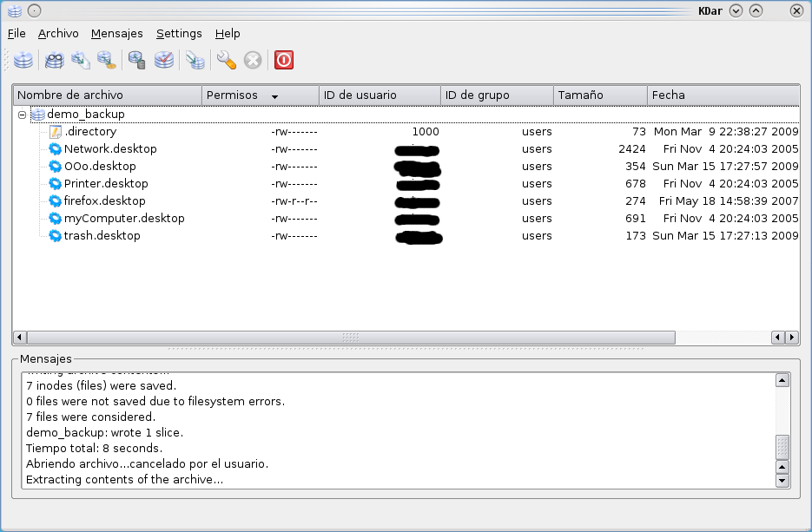Click the red power quit icon
The image size is (812, 532).
click(x=284, y=60)
